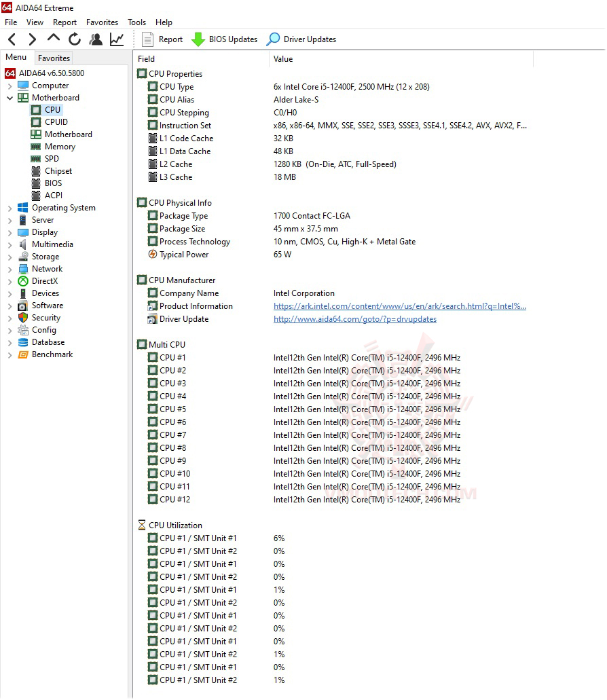
Task: Refresh the page with the circular arrow icon
Action: point(75,39)
